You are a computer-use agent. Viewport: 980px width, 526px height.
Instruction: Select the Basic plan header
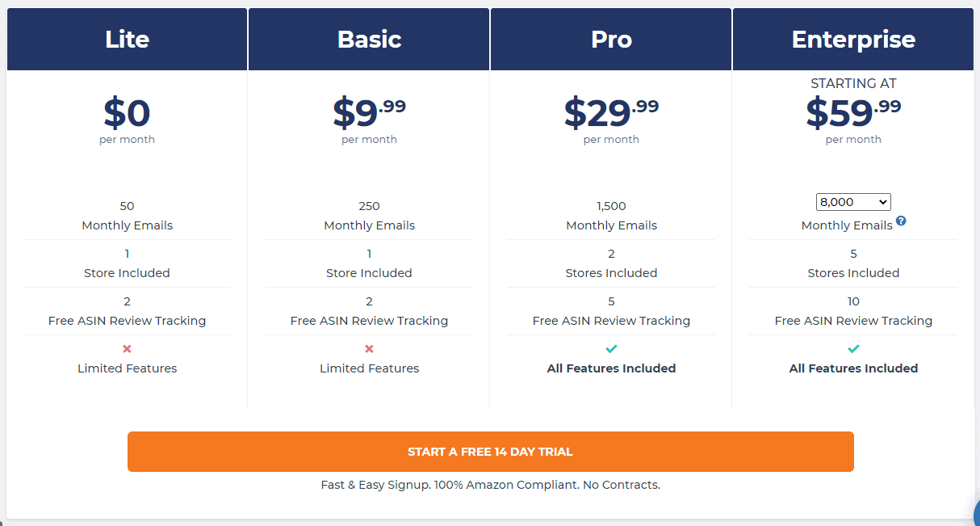(x=369, y=40)
